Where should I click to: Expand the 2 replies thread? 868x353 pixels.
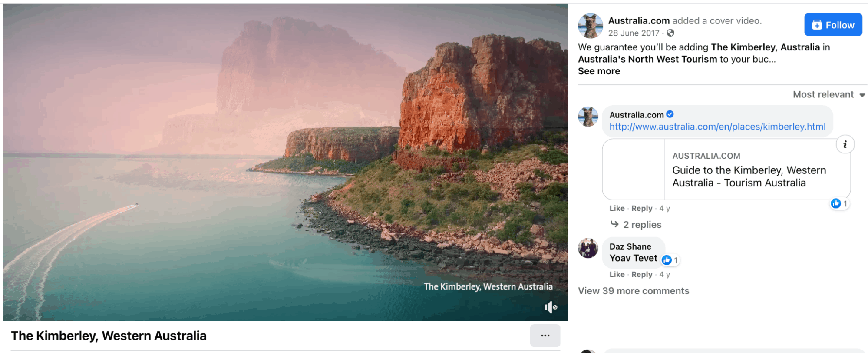636,225
